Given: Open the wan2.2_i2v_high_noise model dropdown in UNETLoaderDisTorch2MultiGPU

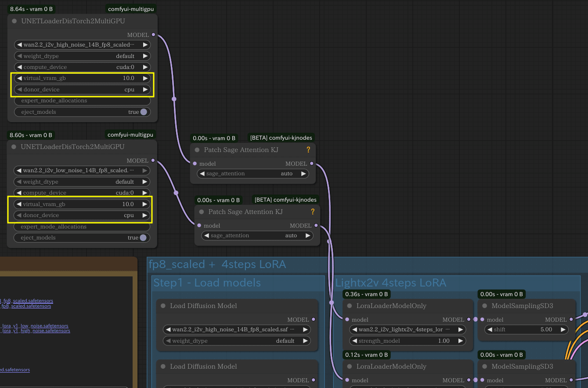Looking at the screenshot, I should (x=82, y=45).
